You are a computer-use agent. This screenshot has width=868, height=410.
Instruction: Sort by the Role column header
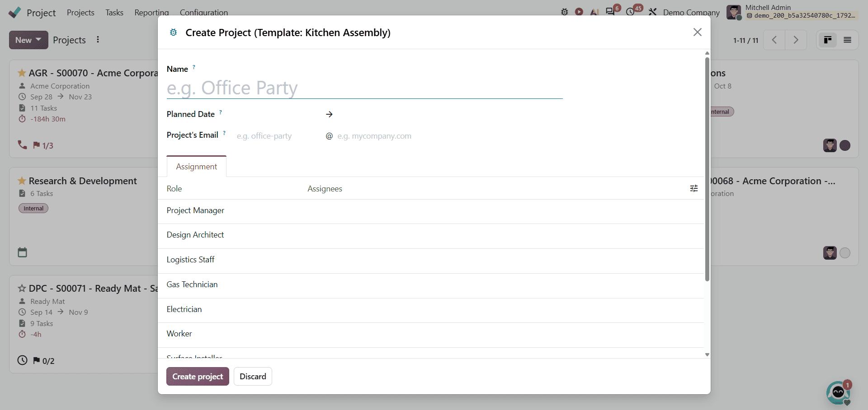[x=174, y=189]
